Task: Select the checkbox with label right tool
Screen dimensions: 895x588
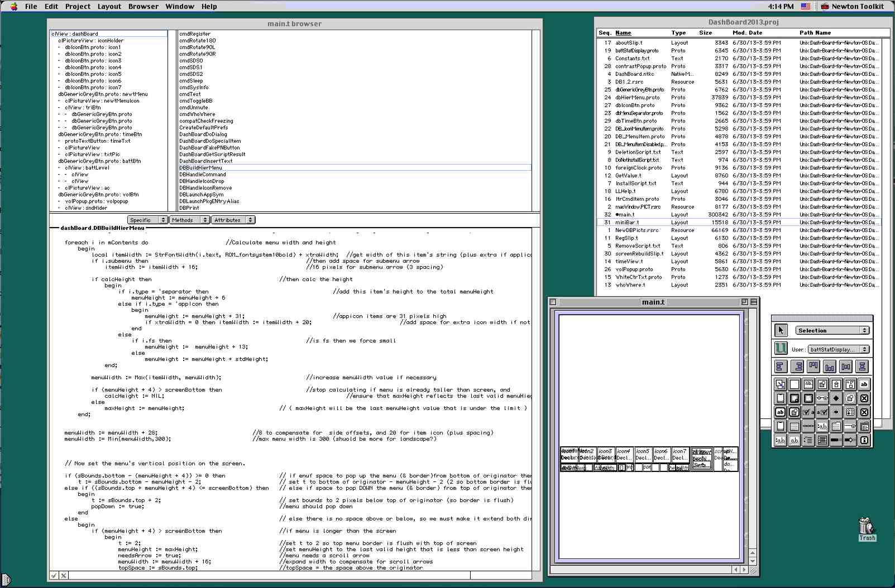Action: 808,412
